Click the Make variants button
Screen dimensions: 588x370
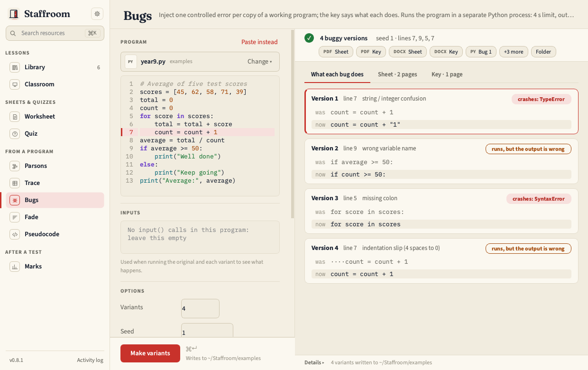150,353
